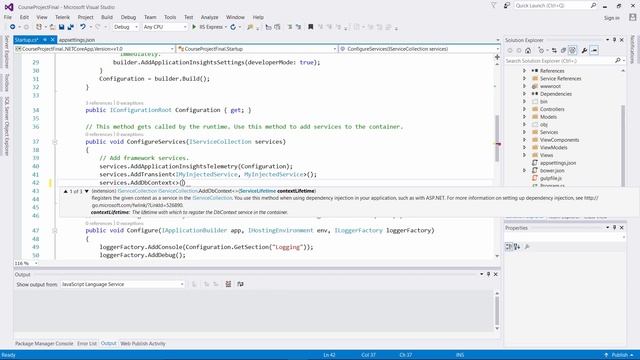
Task: Show previous overload arrow in signature tooltip
Action: click(65, 191)
